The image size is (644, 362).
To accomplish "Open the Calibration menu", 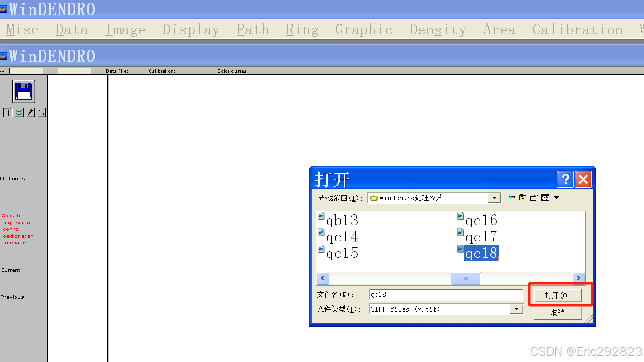I will coord(577,30).
